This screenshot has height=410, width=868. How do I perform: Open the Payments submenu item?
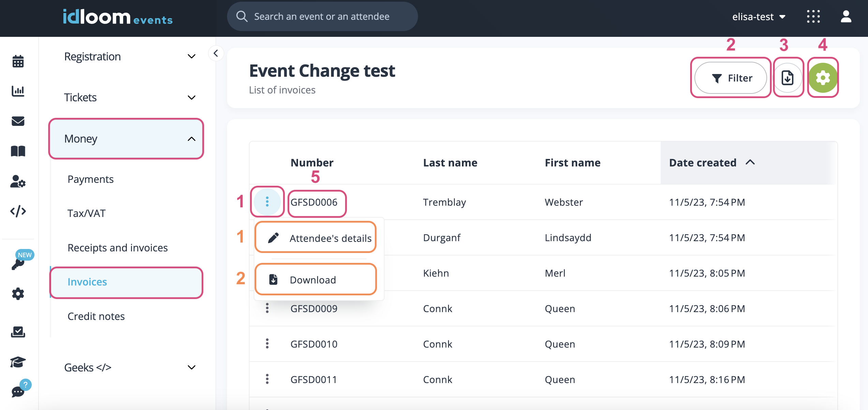pos(91,178)
